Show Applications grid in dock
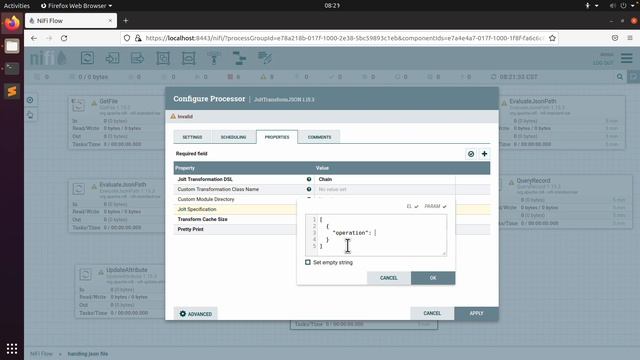640x360 pixels. pos(12,349)
